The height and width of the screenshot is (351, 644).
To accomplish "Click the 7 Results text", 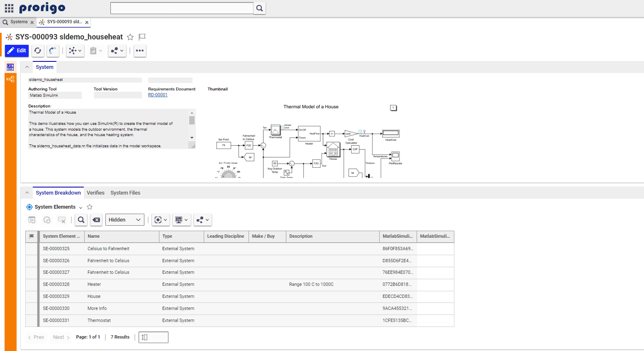I will pyautogui.click(x=120, y=337).
